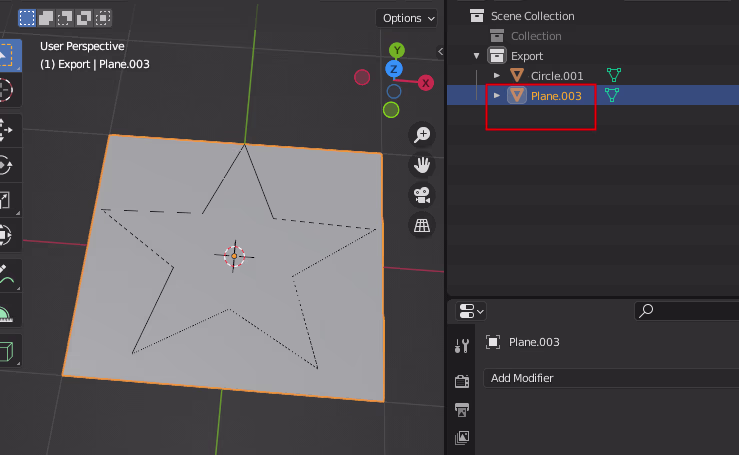The width and height of the screenshot is (739, 455).
Task: Choose the Extend Selection mode icon
Action: 46,18
